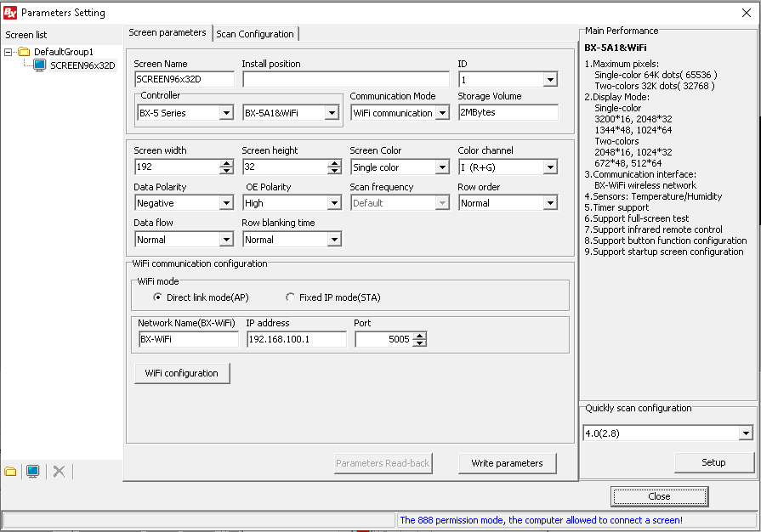Click the Screen height value field
The image size is (761, 532).
click(286, 167)
